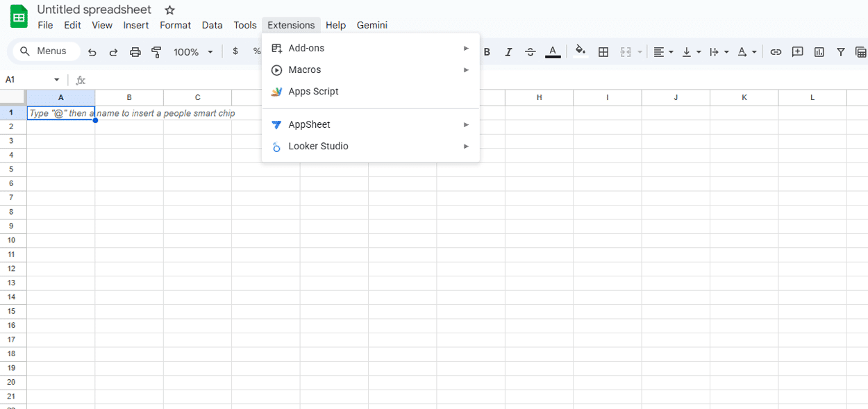Open the Gemini menu

(372, 25)
